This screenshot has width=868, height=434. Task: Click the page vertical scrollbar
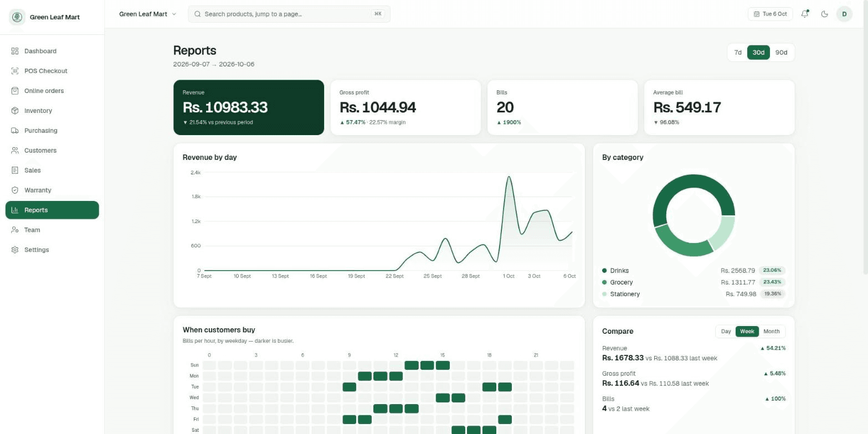[x=865, y=138]
